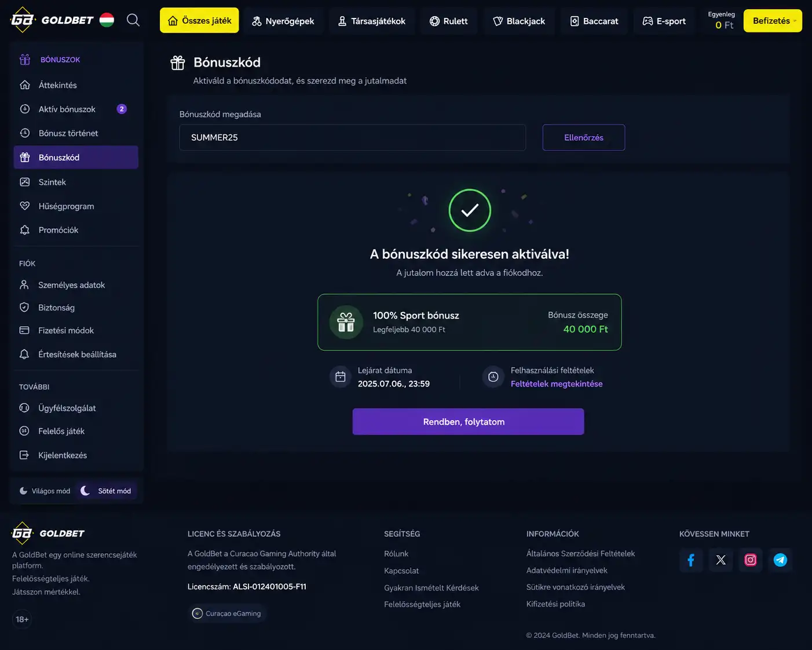Go to the Blackjack category
This screenshot has height=650, width=812.
[519, 21]
